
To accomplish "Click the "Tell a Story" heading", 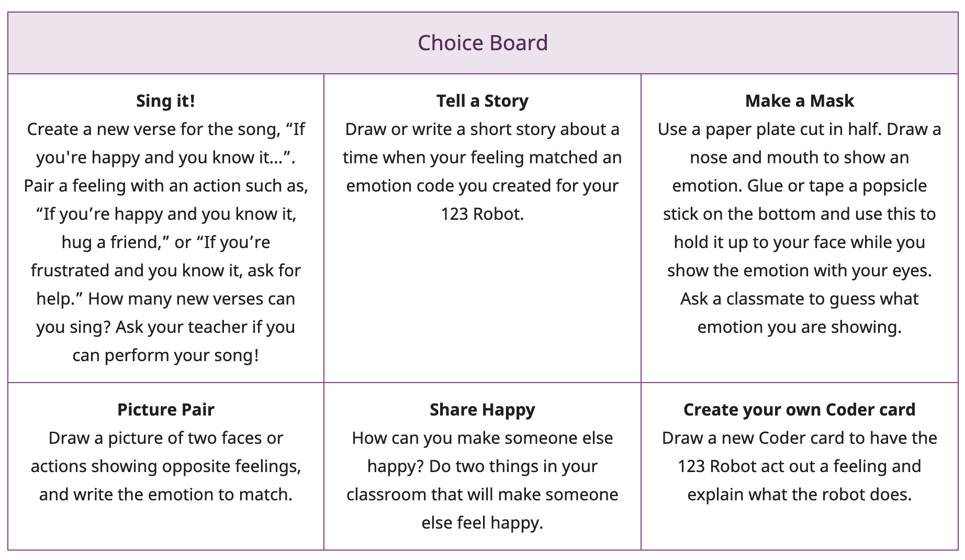I will coord(482,100).
